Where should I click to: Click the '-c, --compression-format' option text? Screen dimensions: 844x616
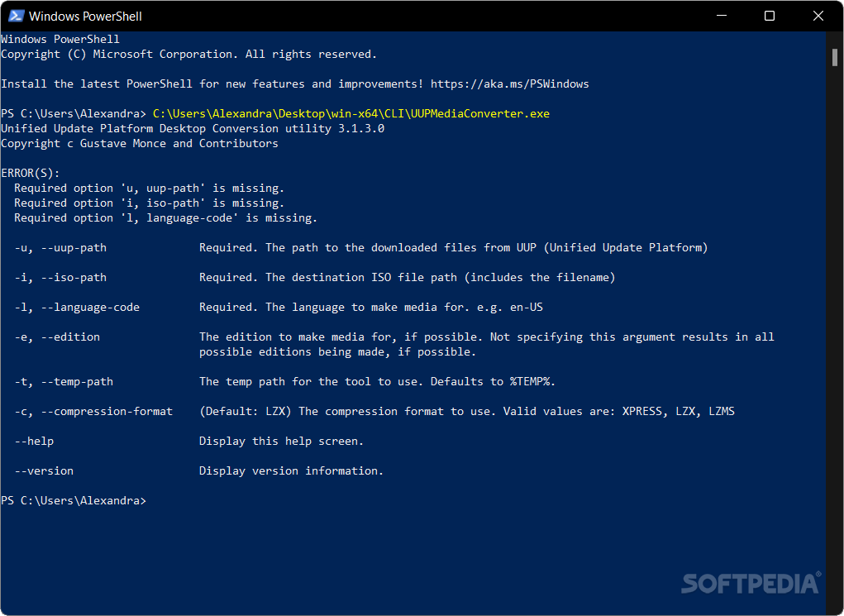click(x=93, y=412)
